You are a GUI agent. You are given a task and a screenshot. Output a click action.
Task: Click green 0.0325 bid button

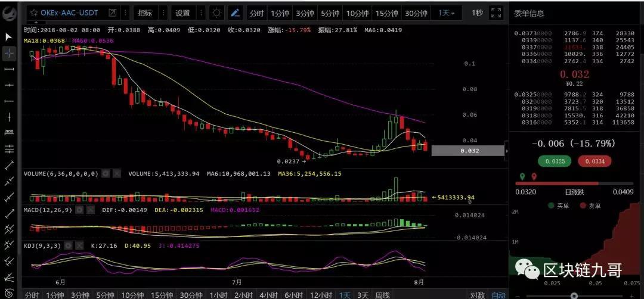(x=555, y=161)
